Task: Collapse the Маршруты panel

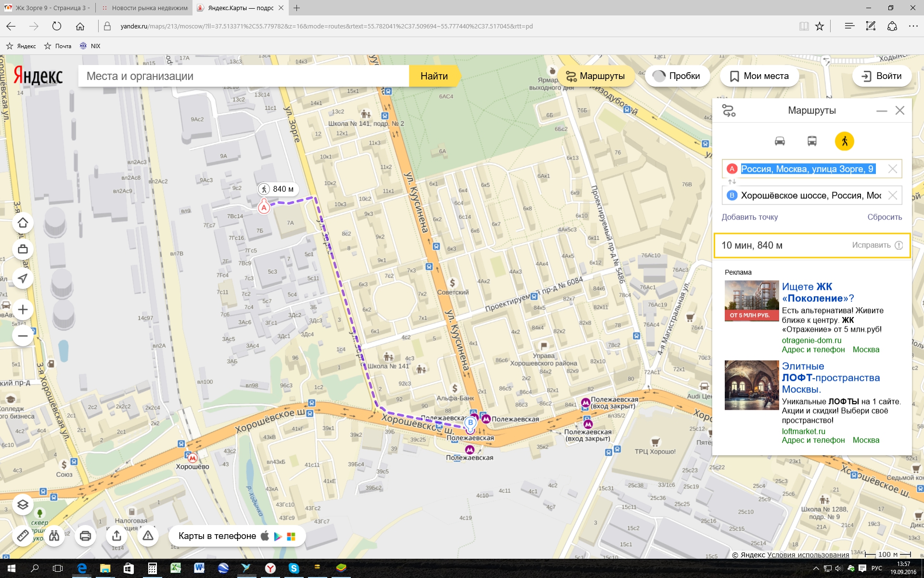Action: [881, 111]
